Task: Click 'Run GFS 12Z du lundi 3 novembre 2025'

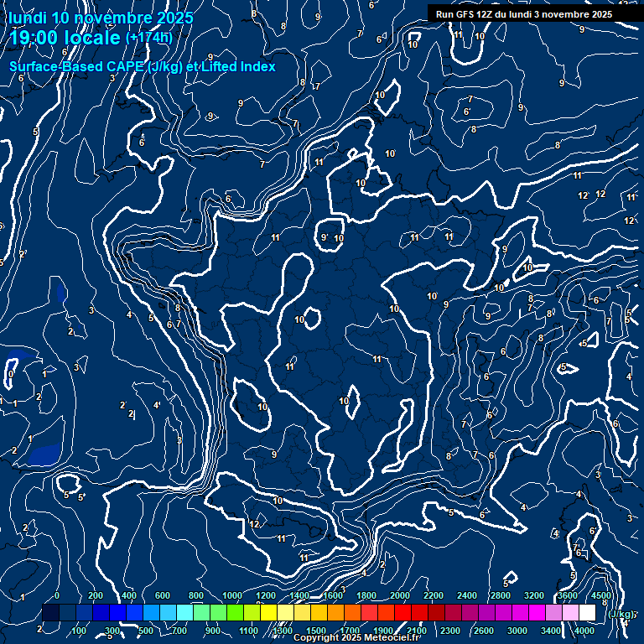Action: (524, 14)
